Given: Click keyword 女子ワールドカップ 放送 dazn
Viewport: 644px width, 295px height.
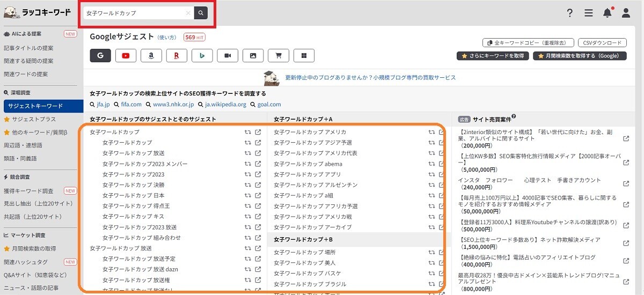Looking at the screenshot, I should pos(140,269).
